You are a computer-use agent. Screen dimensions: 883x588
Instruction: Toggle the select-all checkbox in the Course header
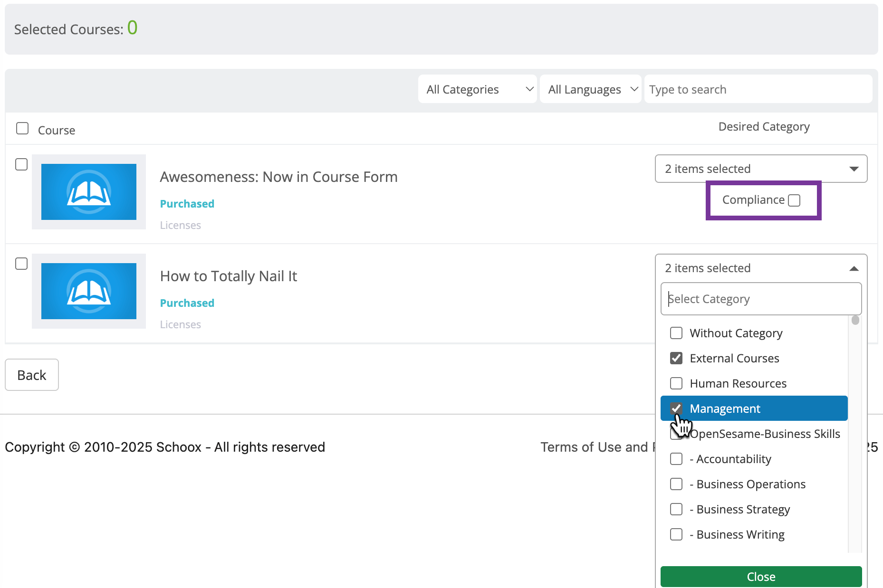[x=22, y=128]
